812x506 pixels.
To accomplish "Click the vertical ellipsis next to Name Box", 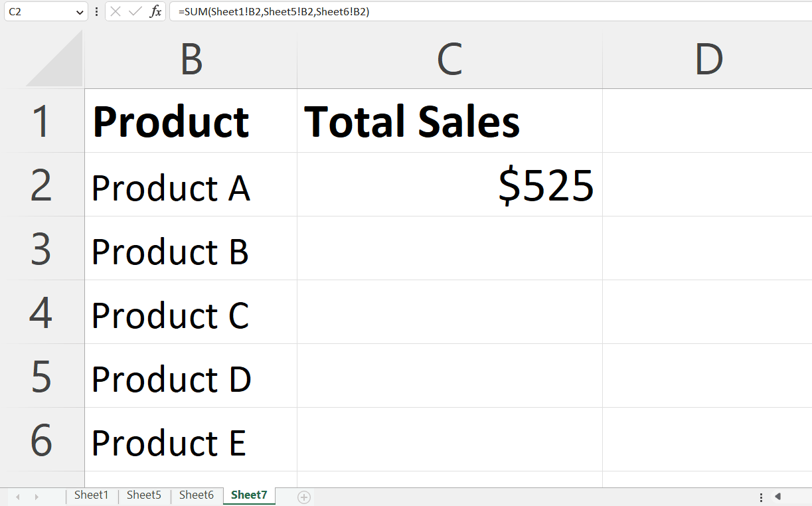I will 97,11.
